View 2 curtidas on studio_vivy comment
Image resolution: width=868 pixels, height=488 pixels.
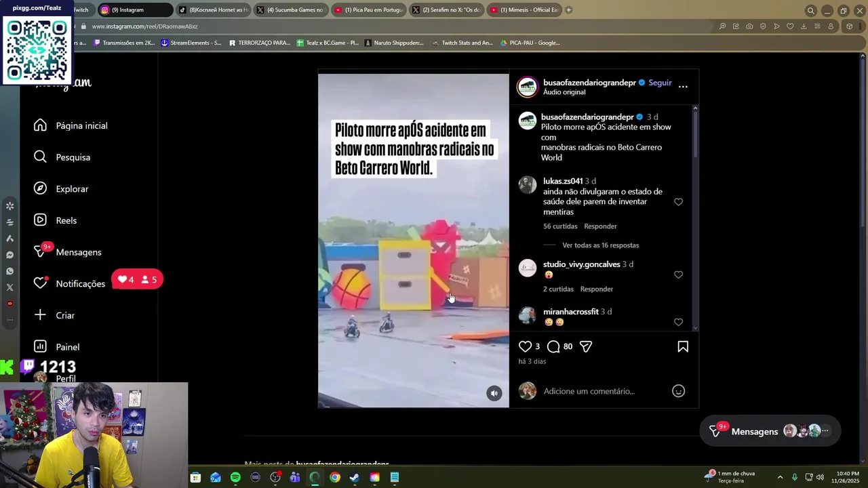point(558,289)
